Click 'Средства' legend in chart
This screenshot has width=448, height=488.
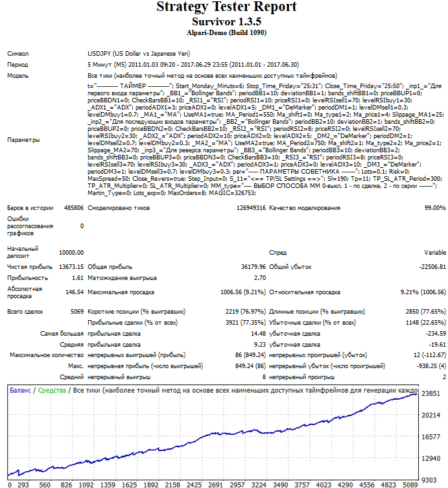52,391
